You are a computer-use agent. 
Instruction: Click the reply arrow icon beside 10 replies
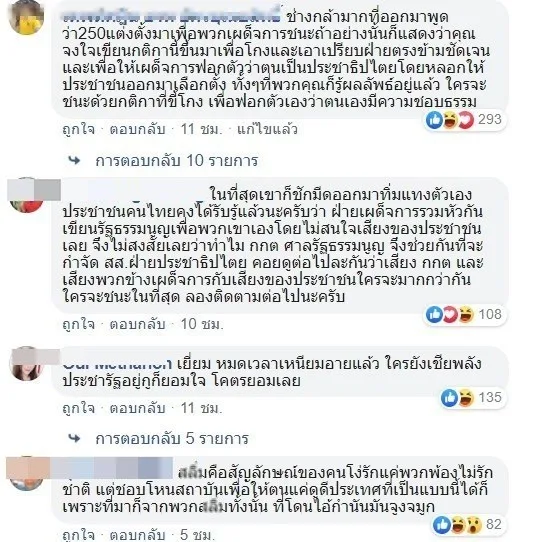tap(74, 160)
